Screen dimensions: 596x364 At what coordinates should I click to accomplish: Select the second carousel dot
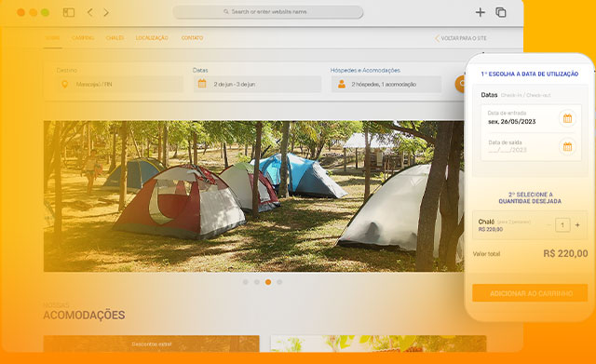tap(257, 282)
